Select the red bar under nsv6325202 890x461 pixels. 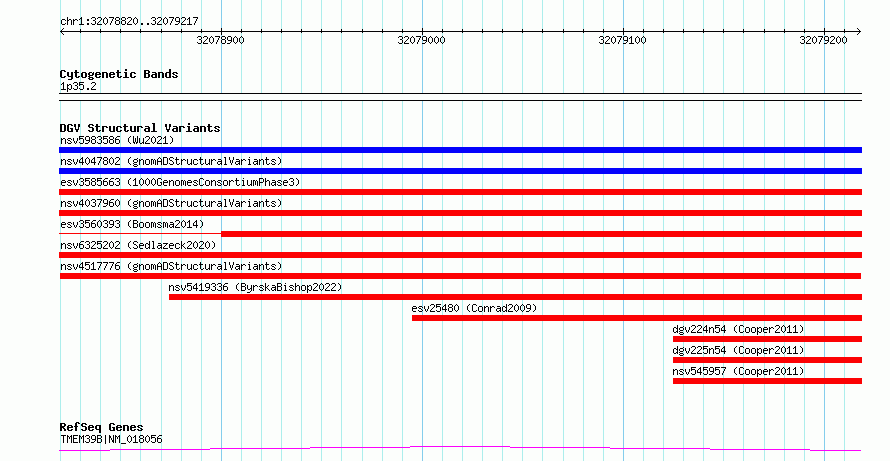tap(460, 255)
